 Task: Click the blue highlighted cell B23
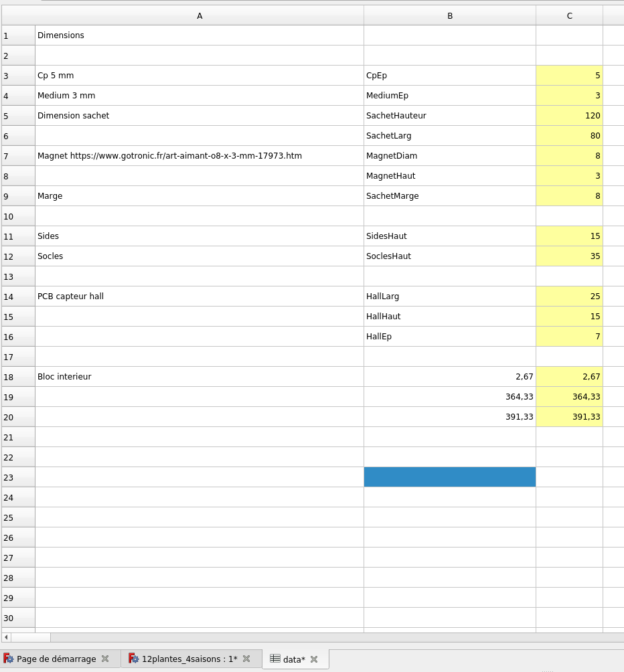click(x=449, y=477)
